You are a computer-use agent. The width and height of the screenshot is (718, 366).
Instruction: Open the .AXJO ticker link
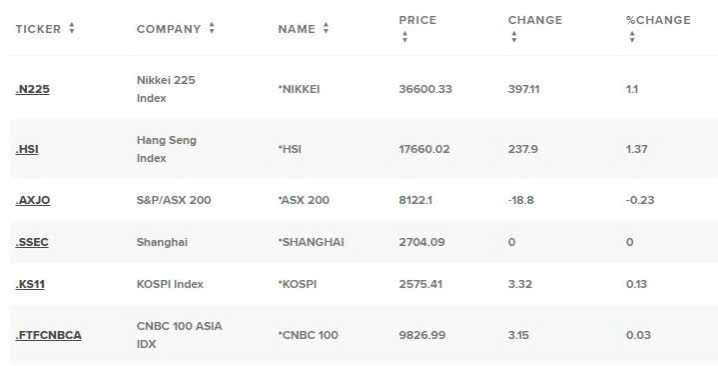pyautogui.click(x=33, y=200)
